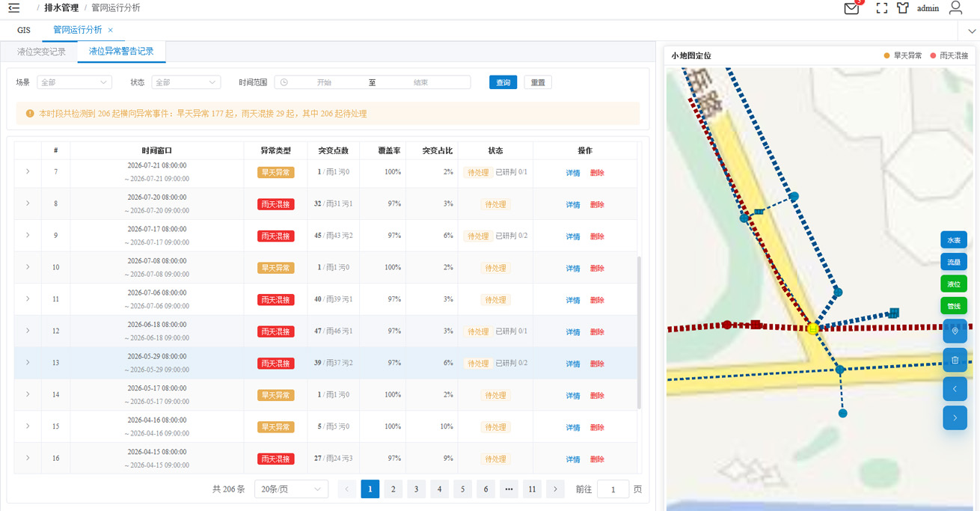Click 旱天异常 tag in row 14
980x511 pixels.
pyautogui.click(x=275, y=395)
